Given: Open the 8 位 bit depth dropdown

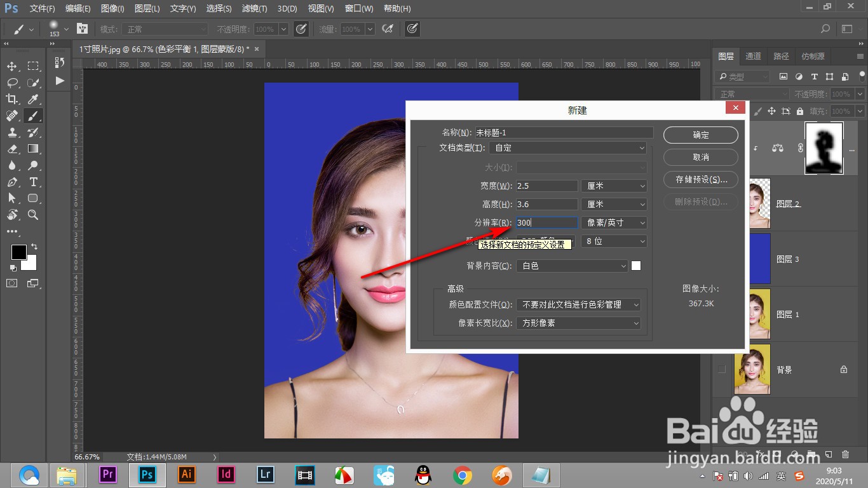Looking at the screenshot, I should click(x=614, y=241).
